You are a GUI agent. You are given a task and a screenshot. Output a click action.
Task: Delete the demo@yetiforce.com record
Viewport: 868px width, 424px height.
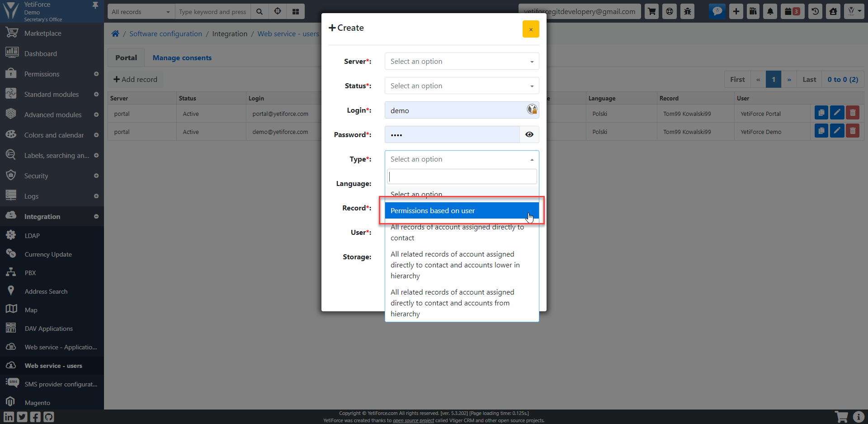tap(853, 131)
